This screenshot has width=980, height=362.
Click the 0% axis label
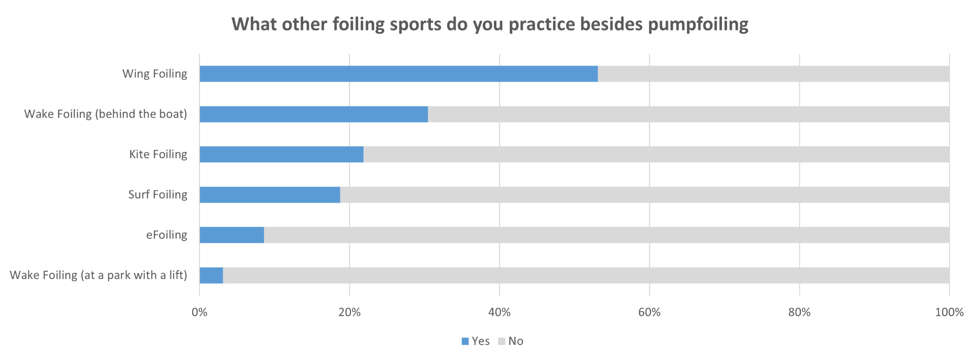199,312
